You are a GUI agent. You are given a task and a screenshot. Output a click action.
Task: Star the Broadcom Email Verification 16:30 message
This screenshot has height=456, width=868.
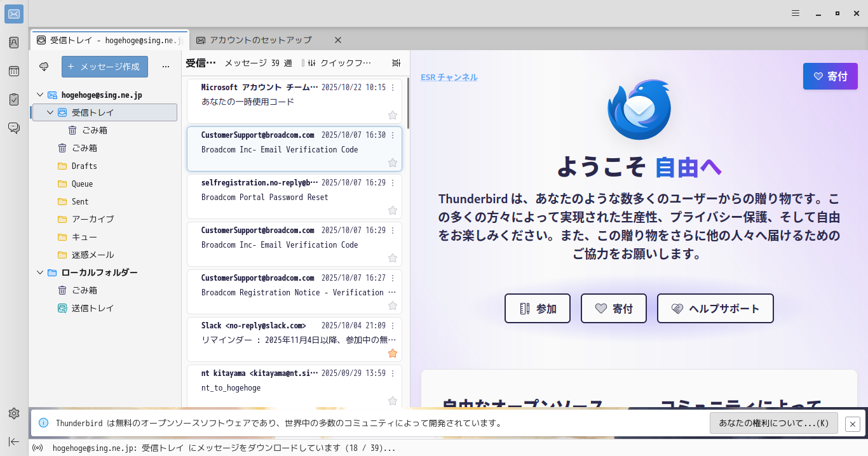coord(393,163)
